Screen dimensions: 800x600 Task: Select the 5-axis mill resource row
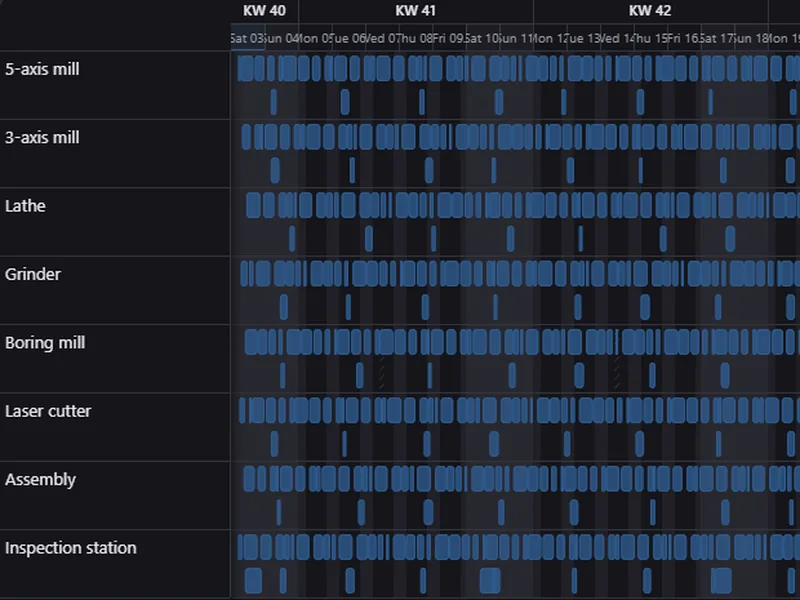(x=115, y=85)
